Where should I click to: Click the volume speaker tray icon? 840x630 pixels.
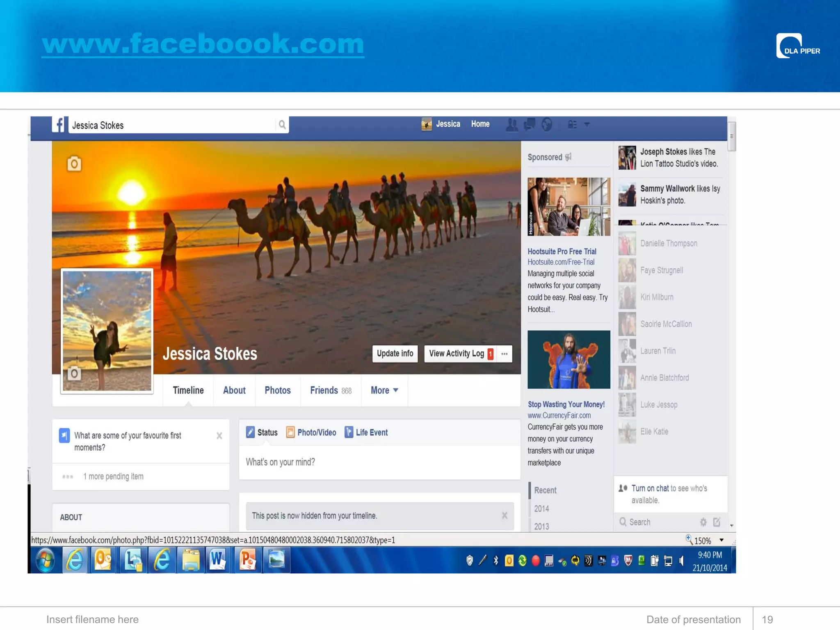681,561
